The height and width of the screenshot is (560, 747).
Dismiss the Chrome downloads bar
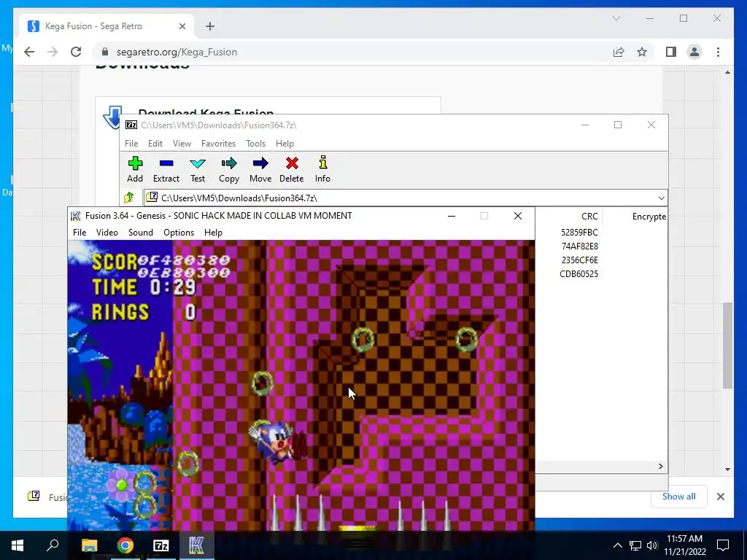coord(720,496)
